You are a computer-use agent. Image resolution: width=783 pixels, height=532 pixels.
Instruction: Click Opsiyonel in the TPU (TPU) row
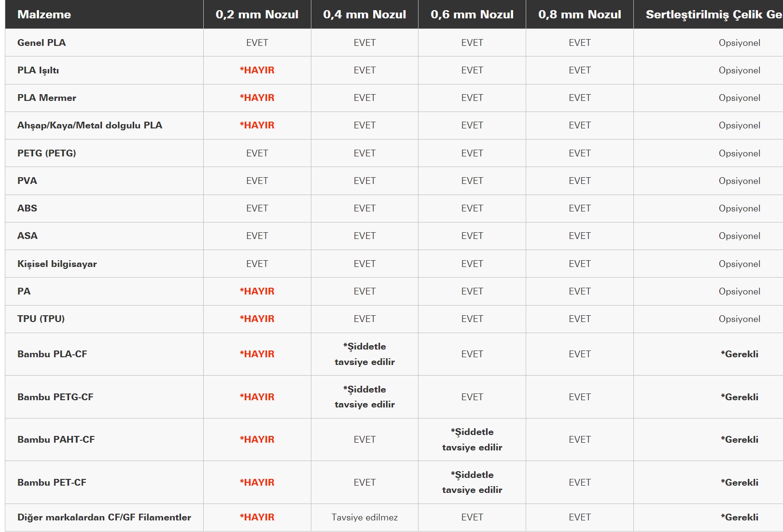coord(740,319)
